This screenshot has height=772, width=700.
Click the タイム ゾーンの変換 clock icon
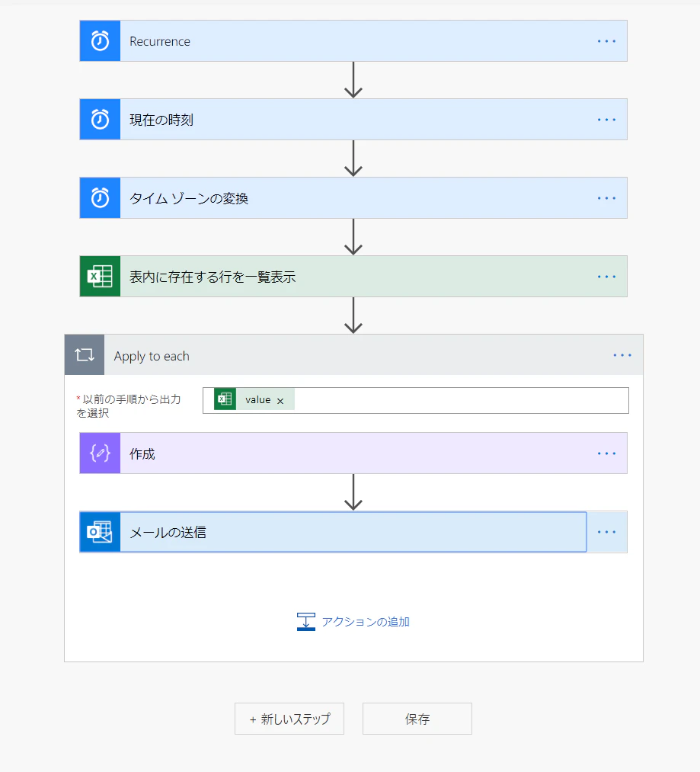pos(100,198)
